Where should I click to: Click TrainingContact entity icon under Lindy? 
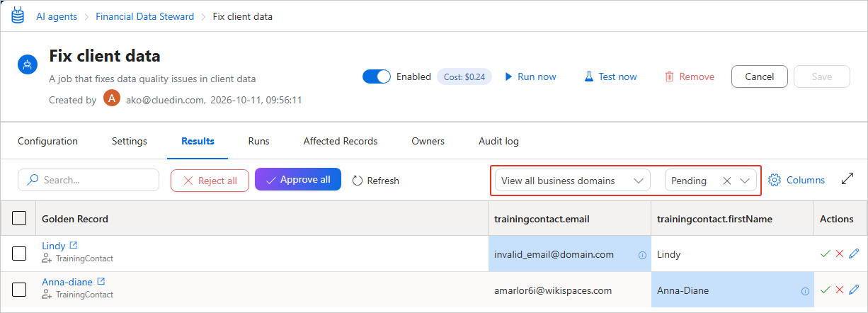[47, 258]
